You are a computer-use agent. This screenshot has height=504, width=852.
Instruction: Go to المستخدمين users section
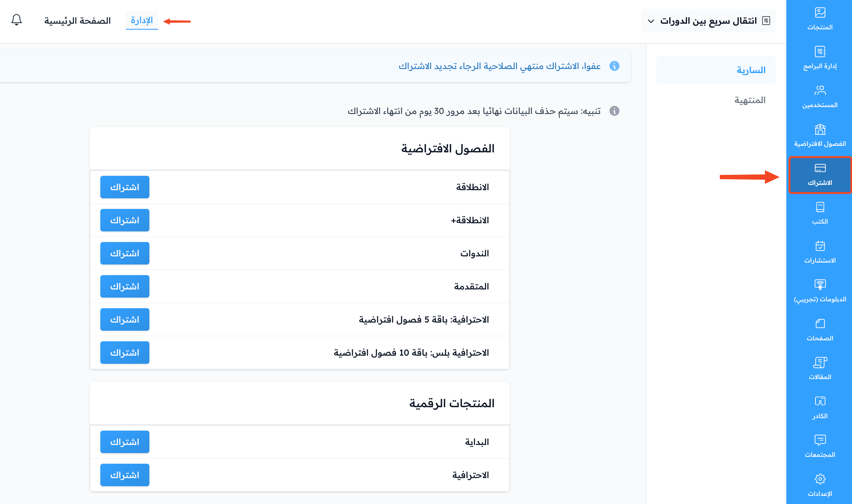(820, 97)
